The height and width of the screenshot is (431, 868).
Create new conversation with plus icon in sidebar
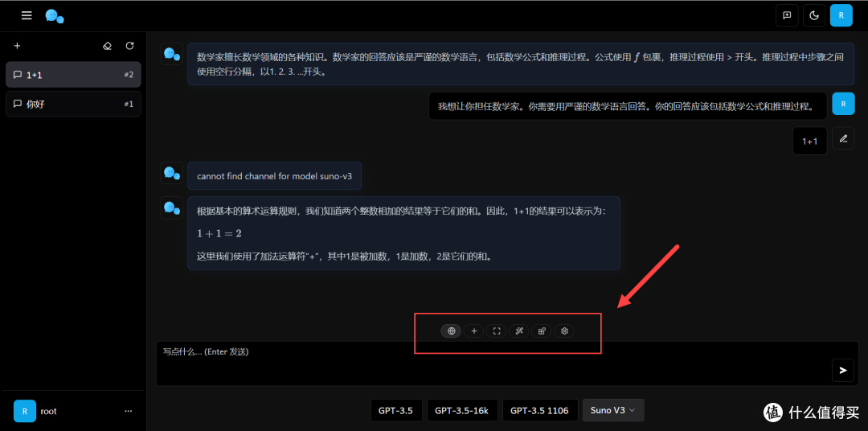click(x=17, y=45)
